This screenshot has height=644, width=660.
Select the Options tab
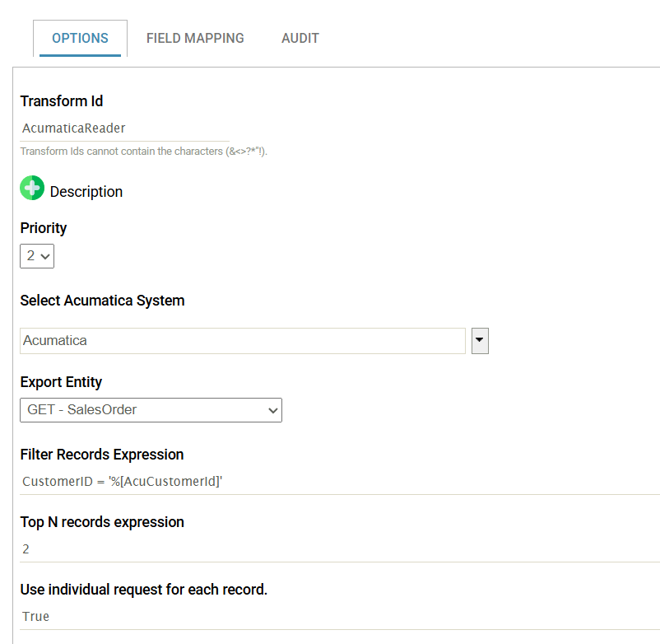pos(80,38)
